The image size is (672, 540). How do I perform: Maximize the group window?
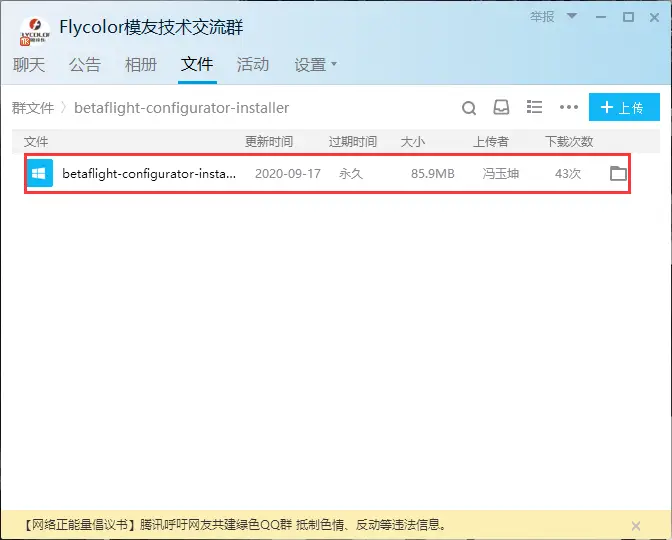[628, 17]
